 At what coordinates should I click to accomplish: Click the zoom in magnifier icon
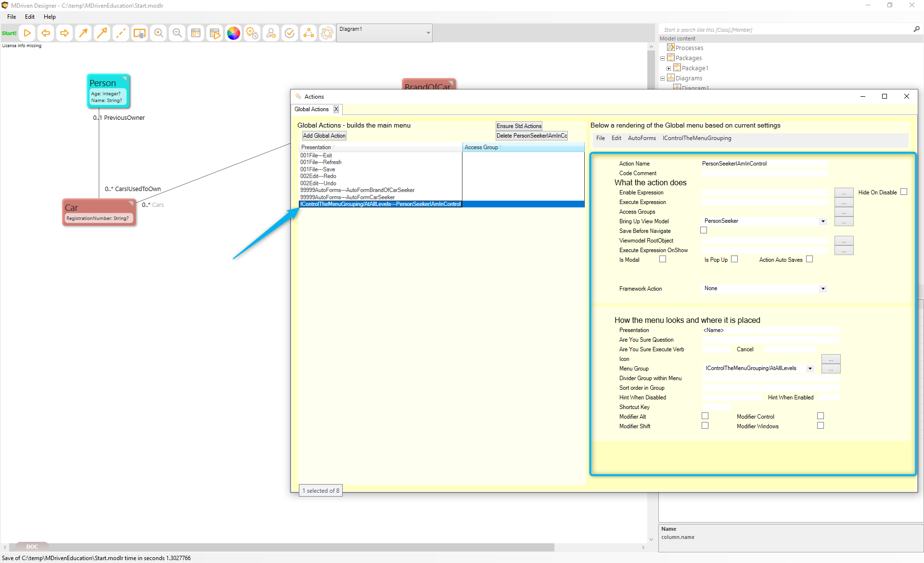coord(158,33)
